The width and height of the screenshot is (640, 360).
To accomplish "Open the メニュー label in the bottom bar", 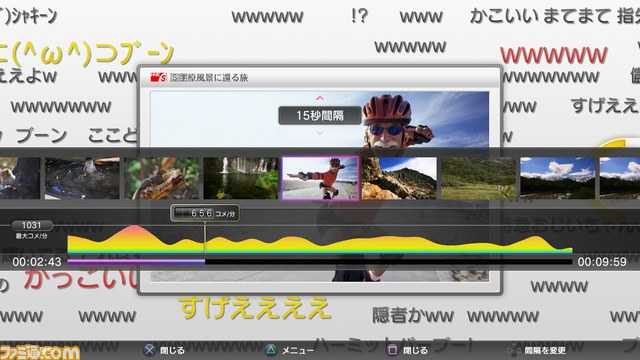I will pyautogui.click(x=298, y=351).
